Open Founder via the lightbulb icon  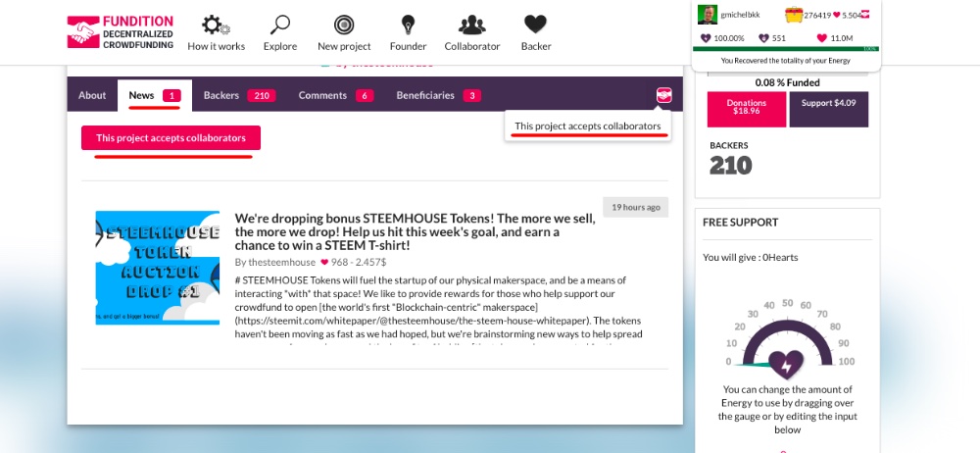(x=408, y=25)
